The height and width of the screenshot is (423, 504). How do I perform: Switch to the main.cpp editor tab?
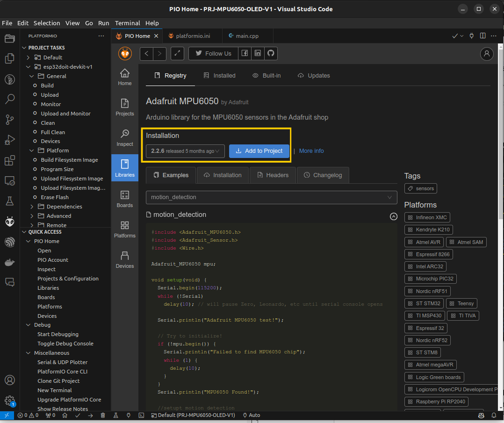247,36
